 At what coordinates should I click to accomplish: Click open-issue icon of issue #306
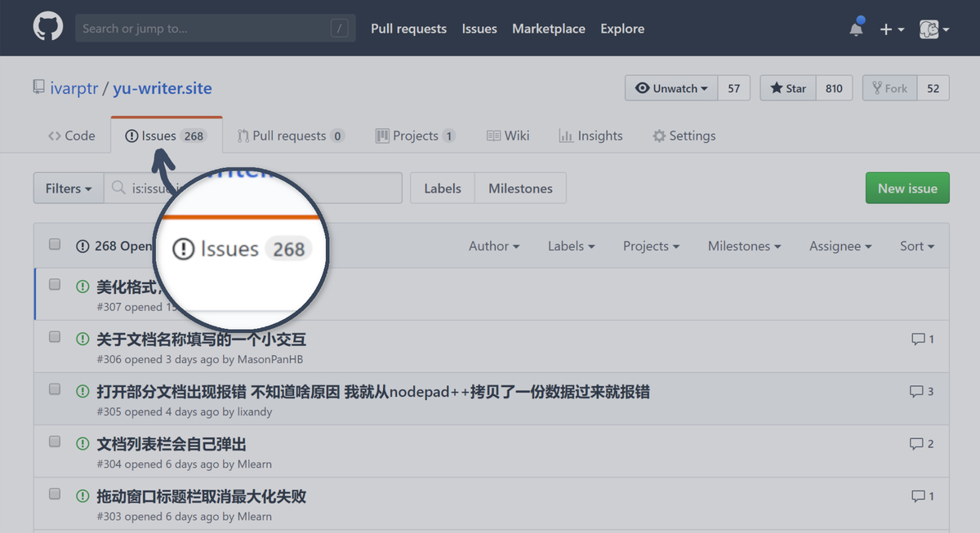click(82, 339)
